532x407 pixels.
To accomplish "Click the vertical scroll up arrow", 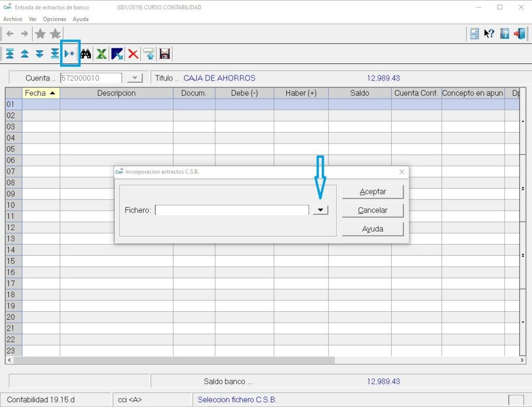I will (x=523, y=121).
